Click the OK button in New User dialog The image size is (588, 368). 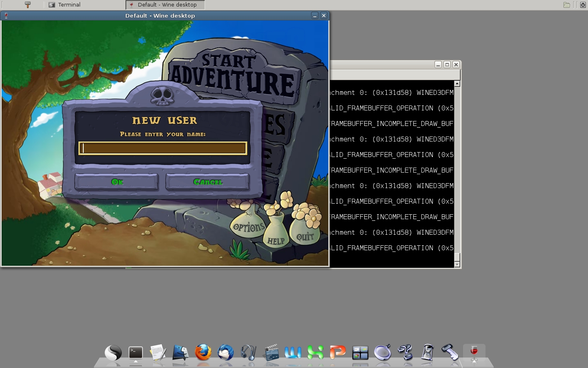116,182
